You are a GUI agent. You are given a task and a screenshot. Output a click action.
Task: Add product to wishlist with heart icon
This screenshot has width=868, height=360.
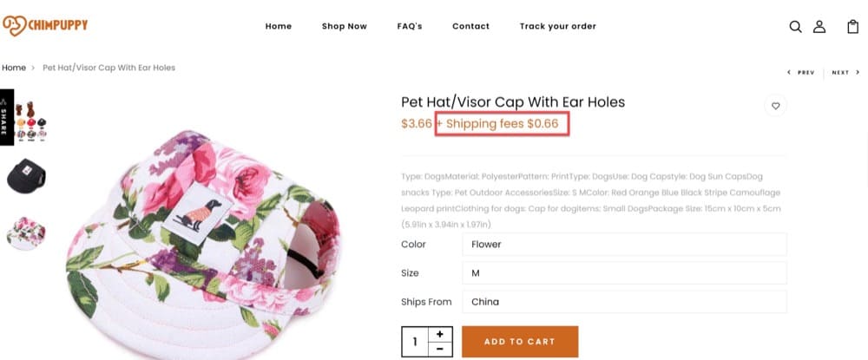[776, 106]
